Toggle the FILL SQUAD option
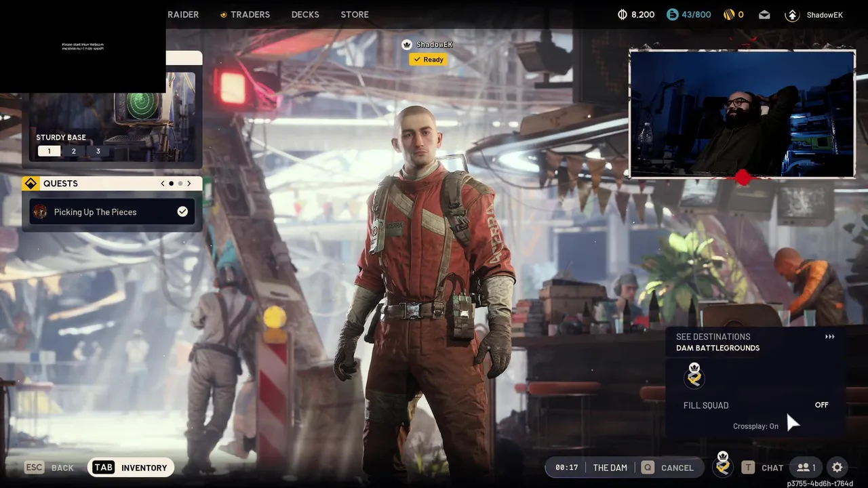The width and height of the screenshot is (868, 488). 755,405
